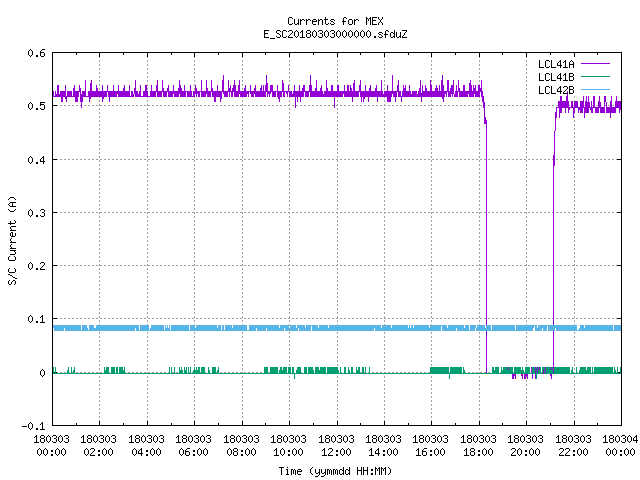The image size is (640, 480).
Task: Click the x-axis tick label 180303 16:00
Action: [431, 446]
